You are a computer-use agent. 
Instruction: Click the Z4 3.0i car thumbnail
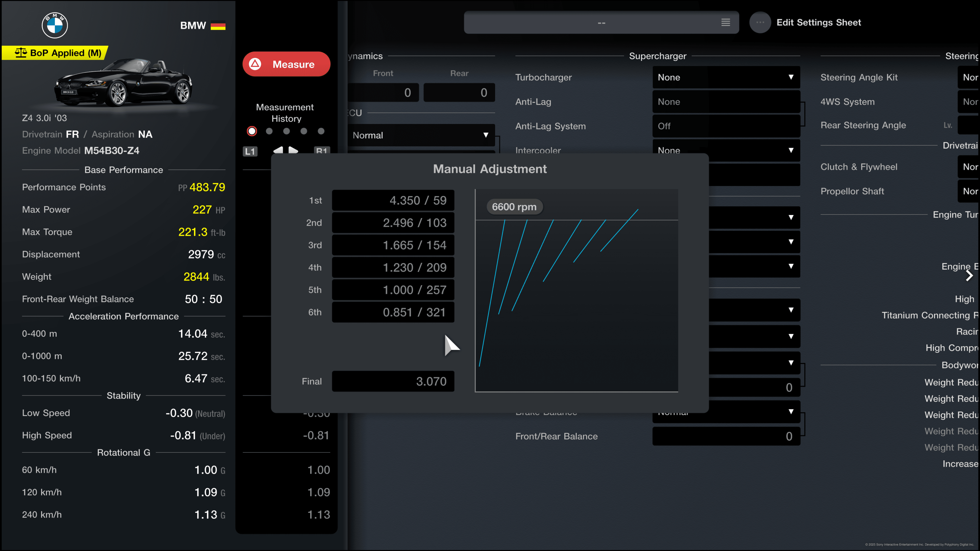tap(123, 82)
